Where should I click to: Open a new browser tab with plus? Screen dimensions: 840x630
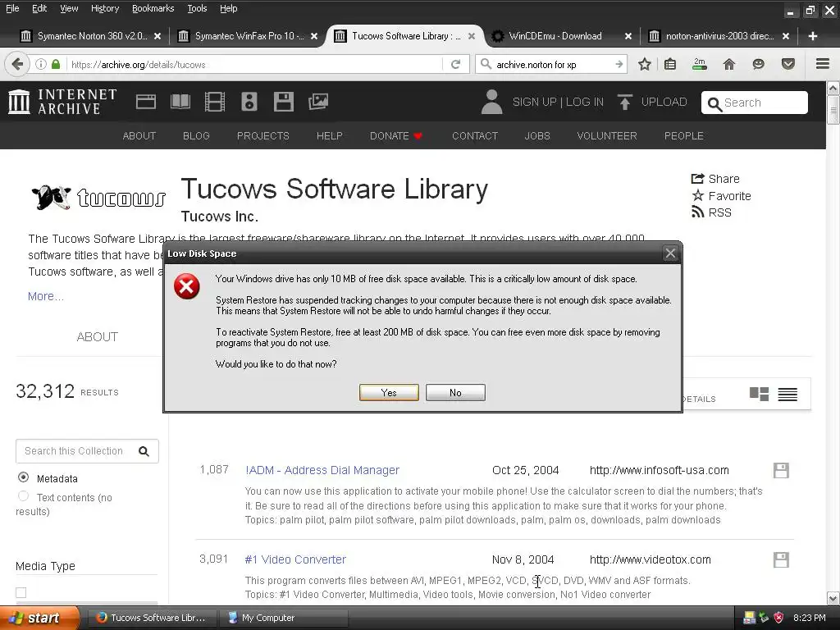813,36
